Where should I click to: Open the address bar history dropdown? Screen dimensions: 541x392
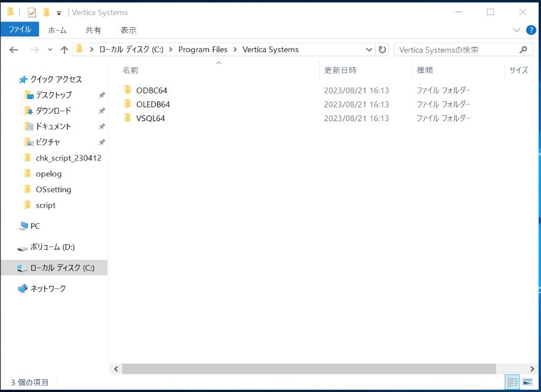[x=369, y=50]
